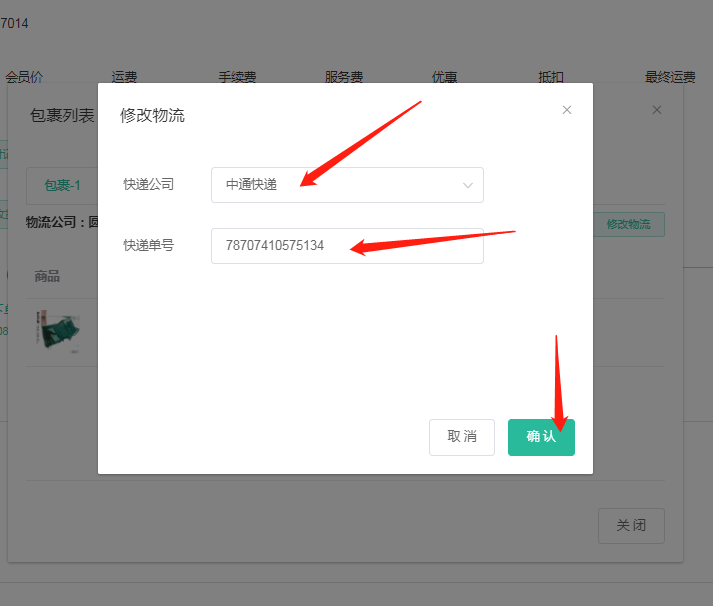Click the green product thumbnail image
Image resolution: width=713 pixels, height=606 pixels.
(x=58, y=332)
